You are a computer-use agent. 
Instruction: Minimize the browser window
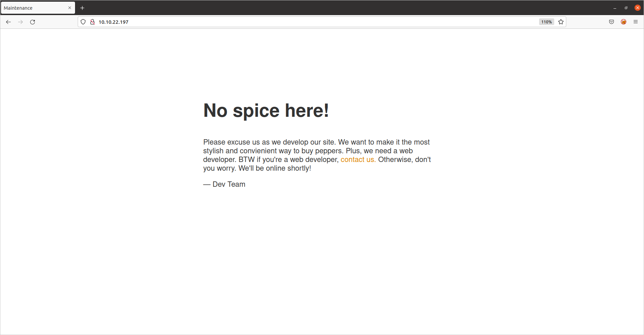(x=615, y=8)
